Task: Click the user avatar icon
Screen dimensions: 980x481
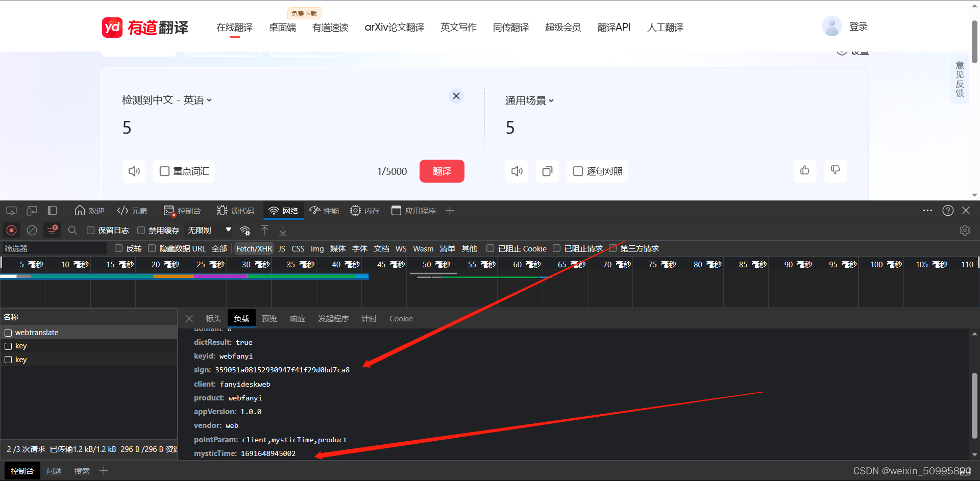Action: 831,27
